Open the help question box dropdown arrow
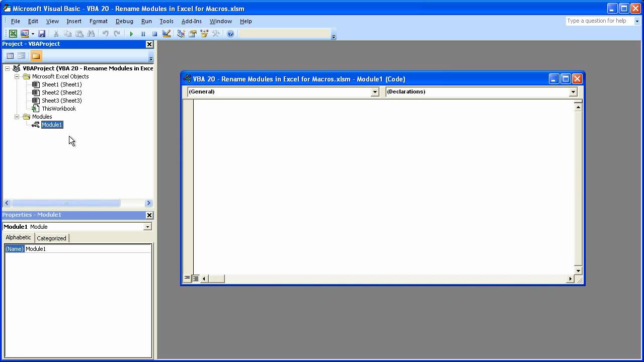Screen dimensions: 644x362 pos(636,21)
